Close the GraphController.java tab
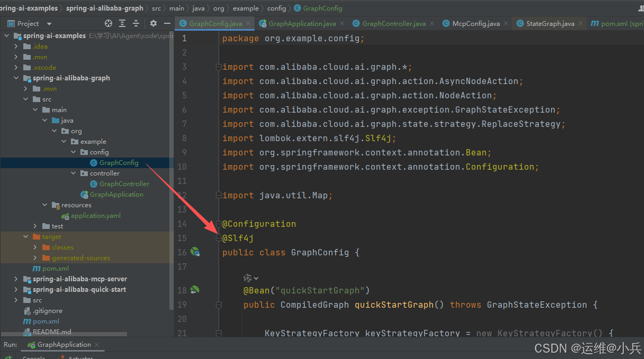The height and width of the screenshot is (359, 644). pyautogui.click(x=432, y=23)
